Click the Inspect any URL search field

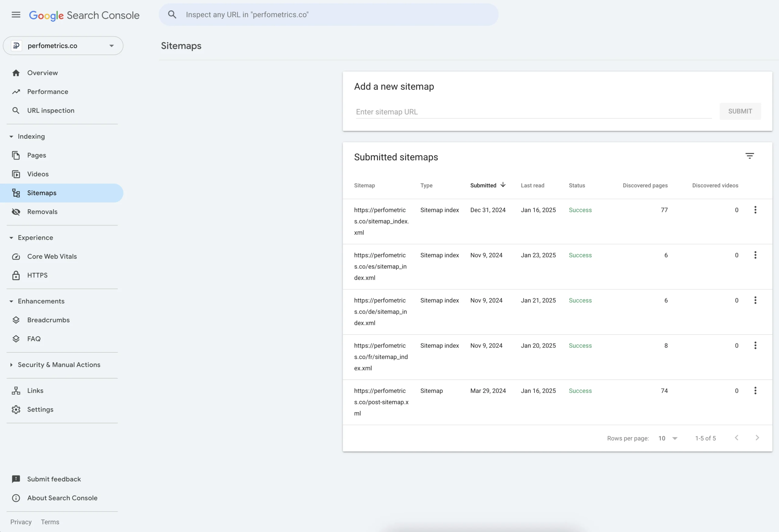pyautogui.click(x=329, y=14)
